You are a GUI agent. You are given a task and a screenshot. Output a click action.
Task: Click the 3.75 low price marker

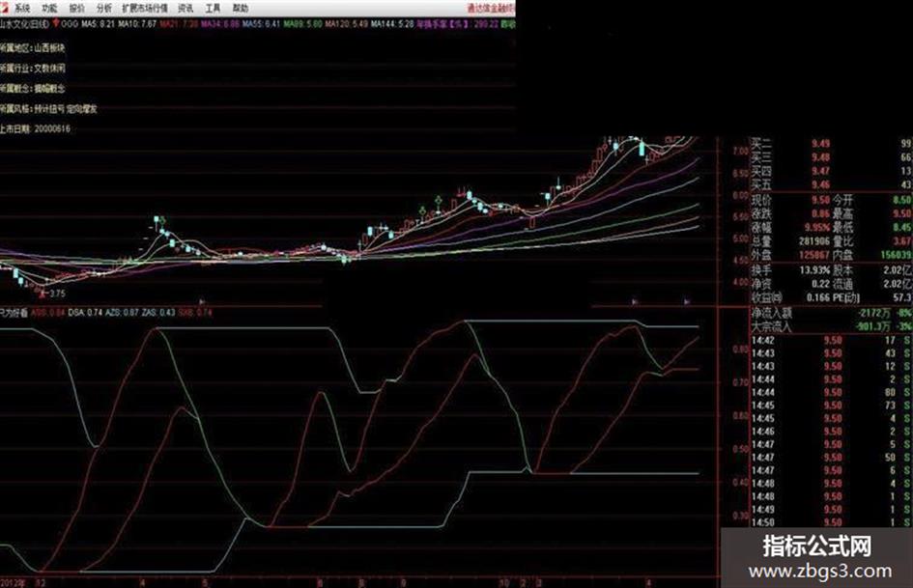(58, 294)
